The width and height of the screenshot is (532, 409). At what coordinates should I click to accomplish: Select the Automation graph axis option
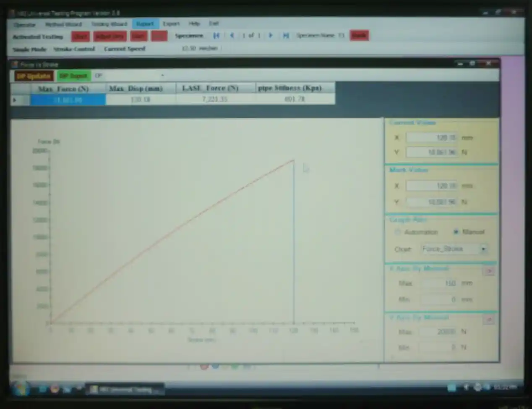[398, 232]
